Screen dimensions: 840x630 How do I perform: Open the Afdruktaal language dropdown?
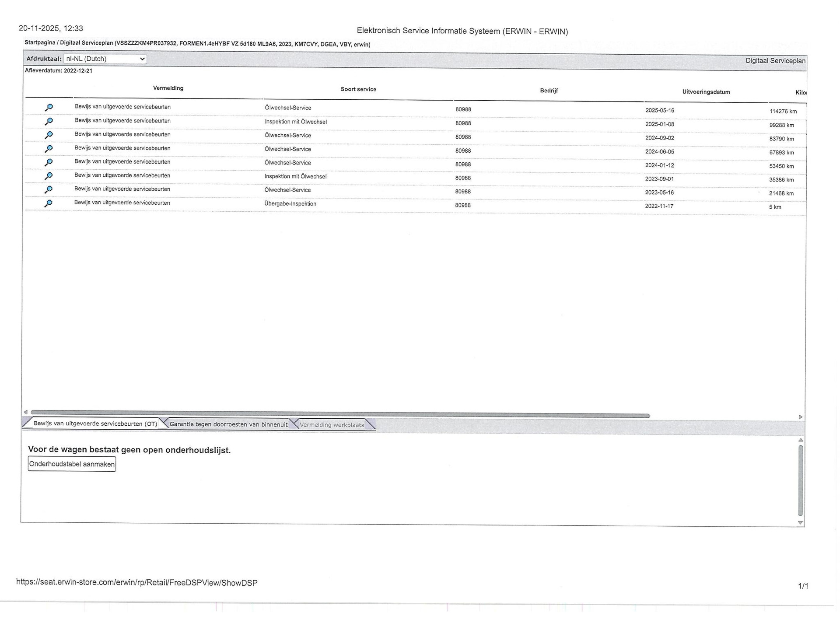click(x=105, y=59)
